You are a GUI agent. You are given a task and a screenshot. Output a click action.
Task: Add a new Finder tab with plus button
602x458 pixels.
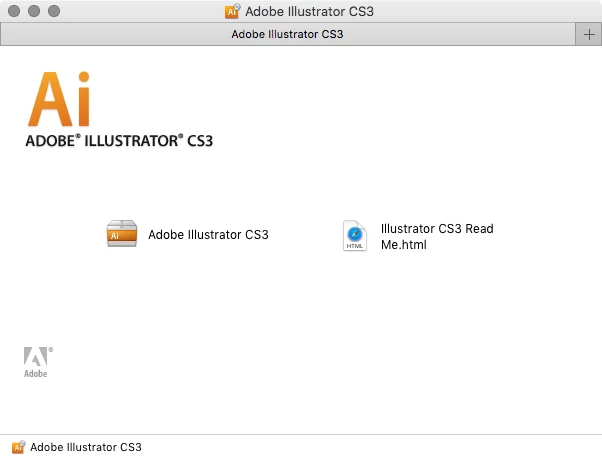589,35
